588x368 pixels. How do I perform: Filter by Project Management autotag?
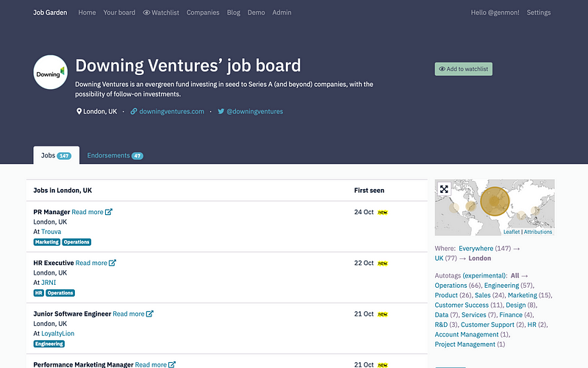point(465,344)
